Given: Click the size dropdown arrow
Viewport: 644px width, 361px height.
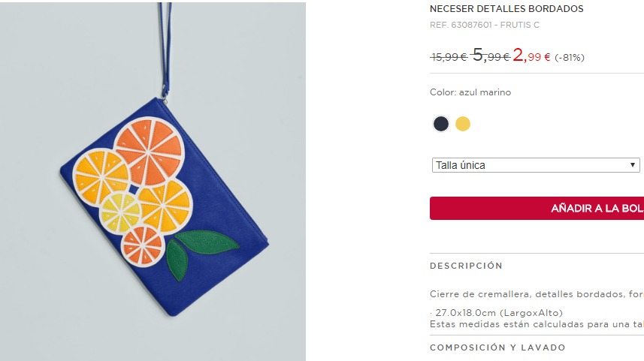Looking at the screenshot, I should coord(633,165).
